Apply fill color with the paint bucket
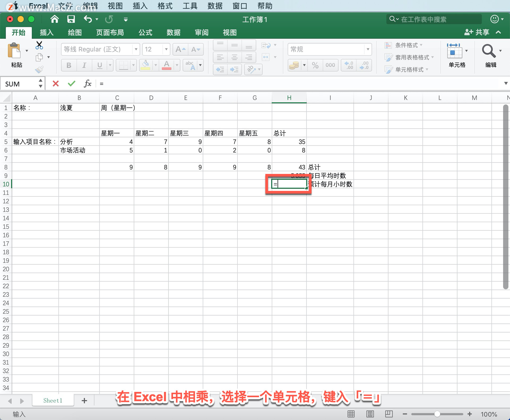510x420 pixels. [x=145, y=65]
